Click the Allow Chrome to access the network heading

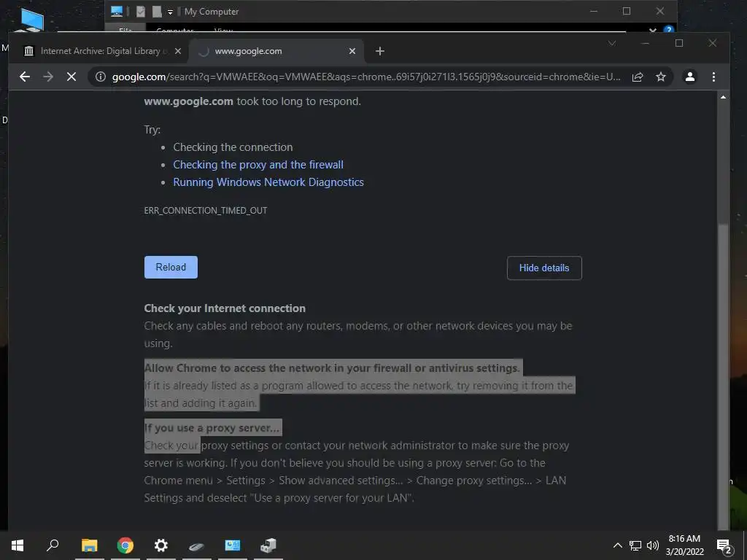click(332, 368)
